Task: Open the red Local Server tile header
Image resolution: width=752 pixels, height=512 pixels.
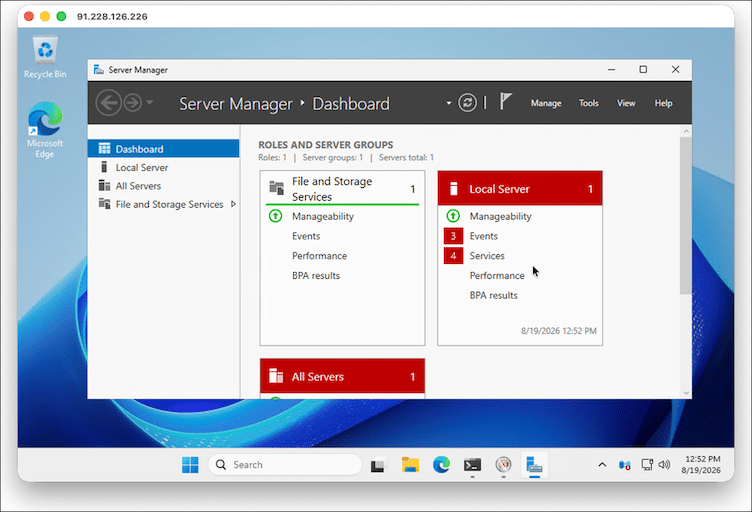Action: click(x=520, y=188)
